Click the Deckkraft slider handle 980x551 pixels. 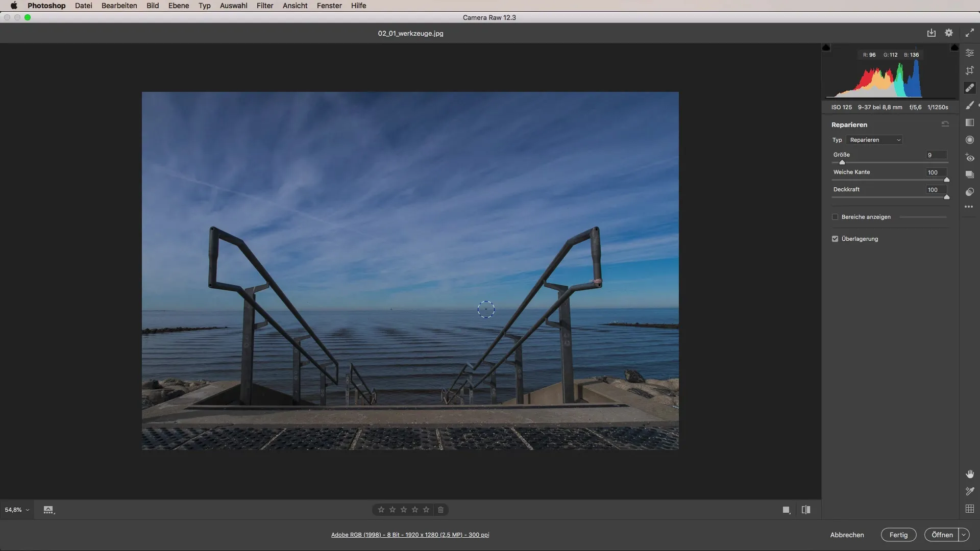point(947,197)
